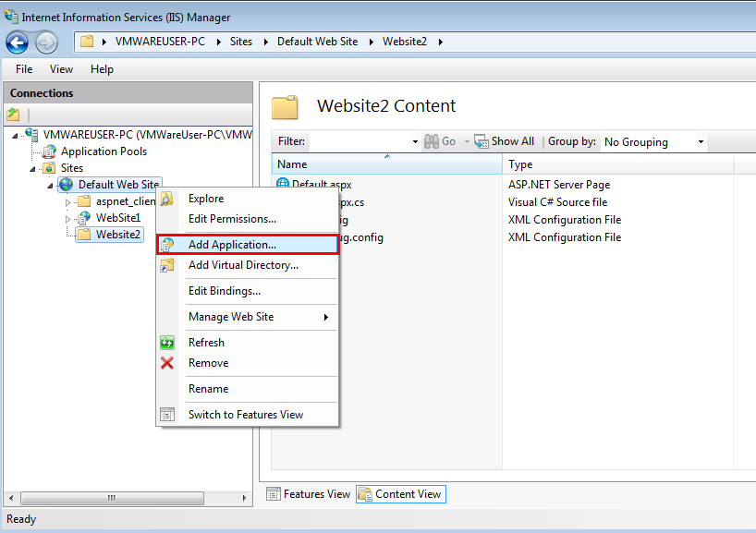Choose Add Virtual Directory from menu
The height and width of the screenshot is (533, 756).
click(x=248, y=265)
